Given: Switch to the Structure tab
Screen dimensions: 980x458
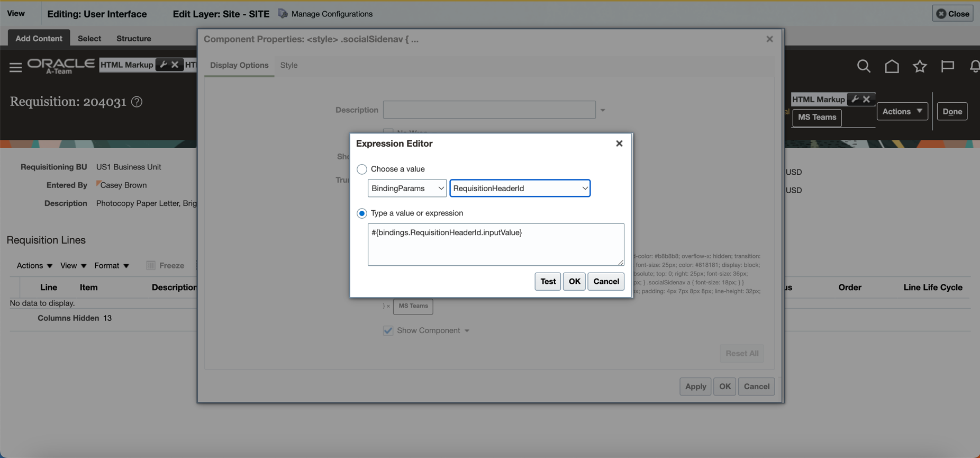Looking at the screenshot, I should point(133,39).
